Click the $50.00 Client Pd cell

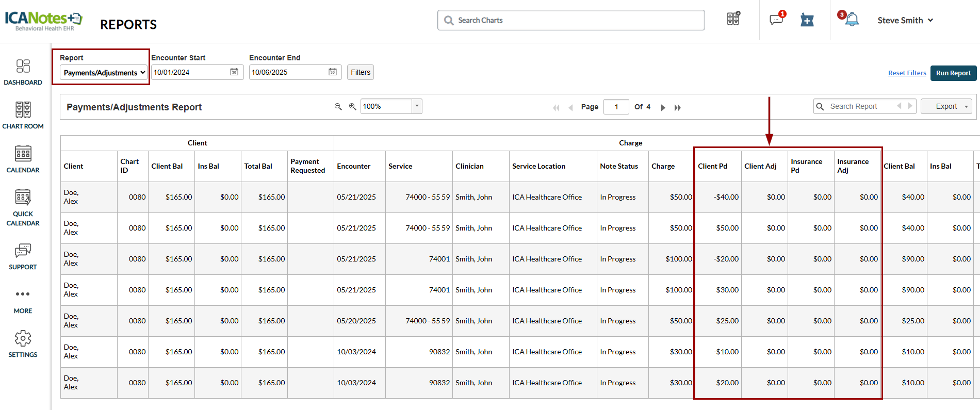pyautogui.click(x=718, y=228)
